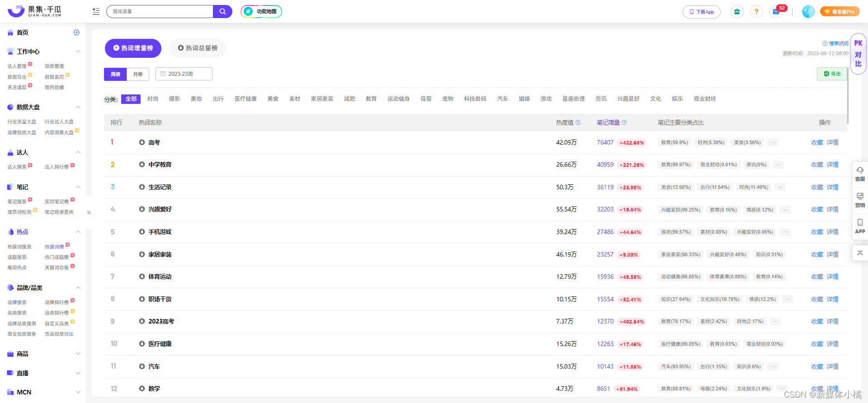The image size is (868, 403).
Task: Open the help question mark icon
Action: click(756, 12)
